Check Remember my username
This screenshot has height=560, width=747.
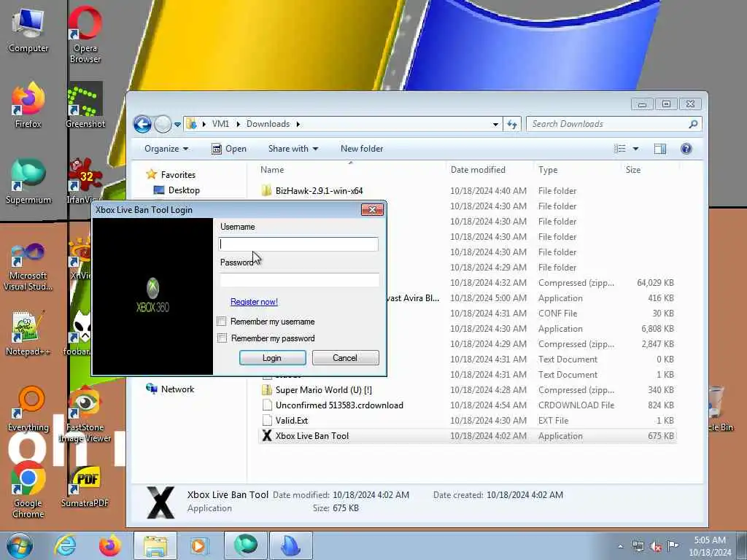(x=222, y=322)
